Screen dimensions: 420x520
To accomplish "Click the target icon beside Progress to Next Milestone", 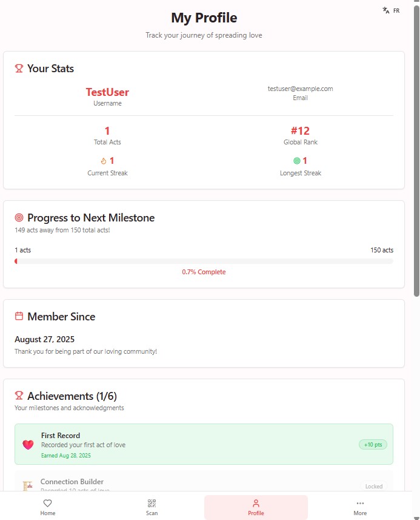I will click(x=19, y=218).
